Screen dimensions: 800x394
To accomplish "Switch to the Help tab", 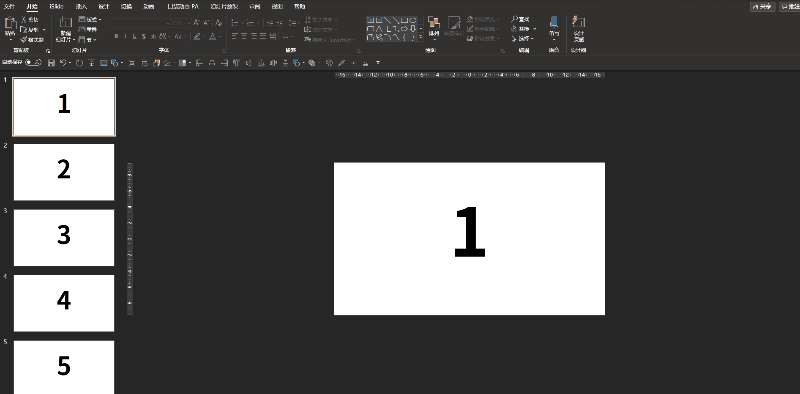I will click(x=299, y=7).
